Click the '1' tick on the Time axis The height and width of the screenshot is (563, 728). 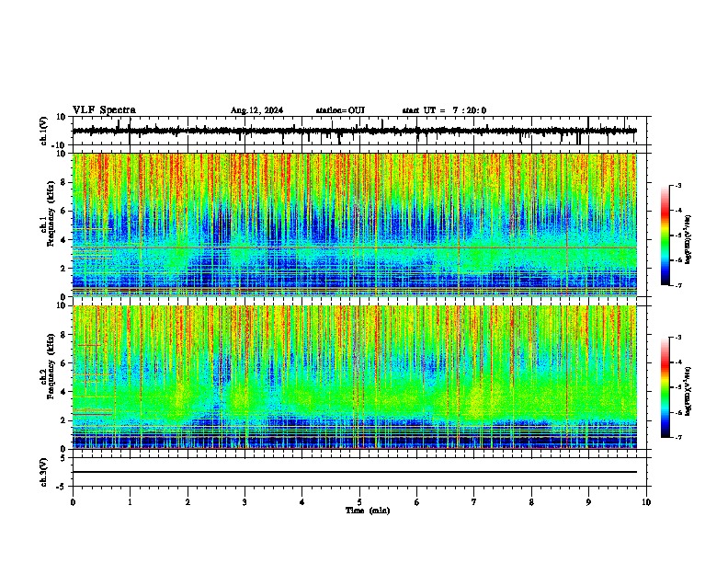[130, 502]
